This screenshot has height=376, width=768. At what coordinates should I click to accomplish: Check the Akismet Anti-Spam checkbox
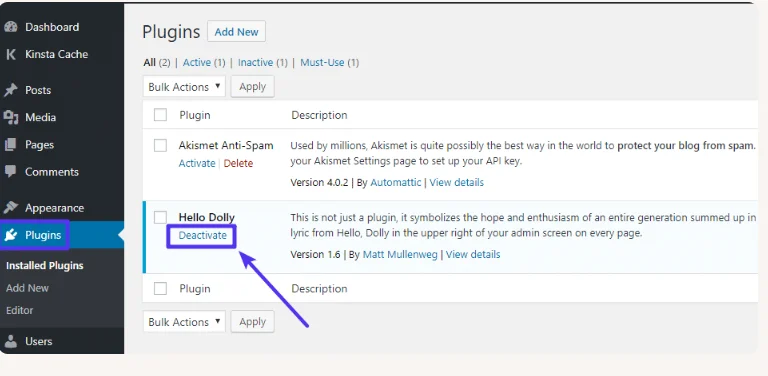coord(160,145)
